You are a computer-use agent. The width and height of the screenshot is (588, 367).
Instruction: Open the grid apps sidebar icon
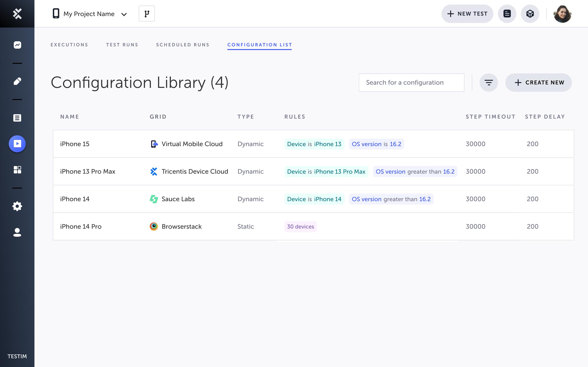pos(17,170)
